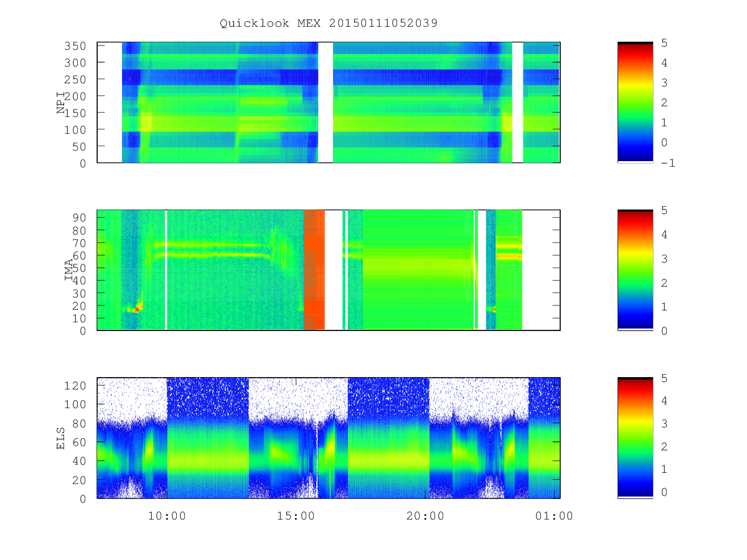The height and width of the screenshot is (560, 747).
Task: Click the NPI panel color scale bar
Action: coord(635,103)
